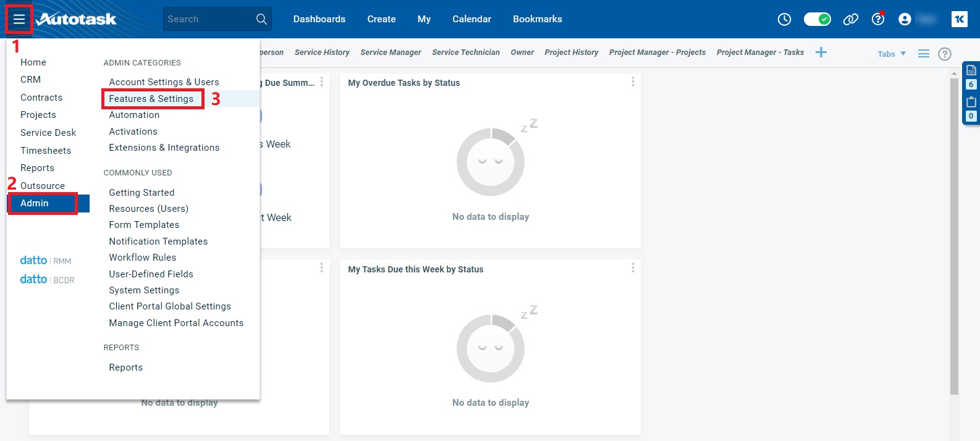The image size is (980, 441).
Task: Select Admin in the left menu
Action: (35, 203)
